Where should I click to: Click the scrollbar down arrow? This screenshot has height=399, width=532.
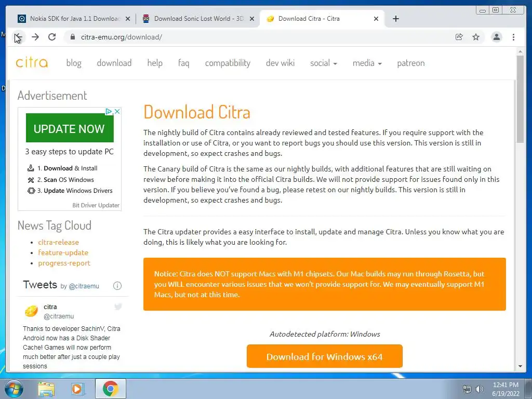(x=520, y=366)
